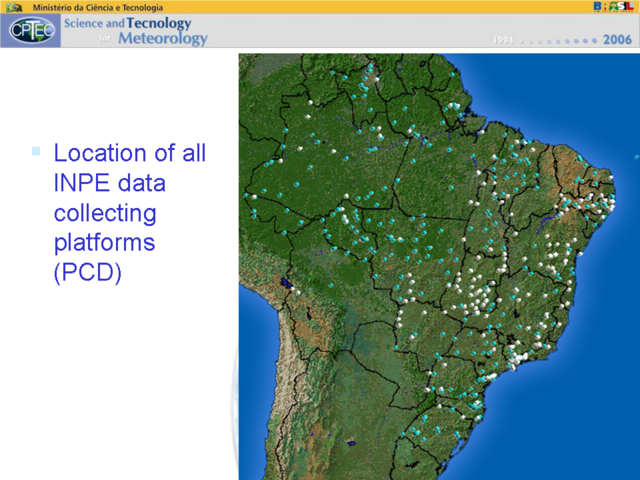Click the CPTEC logo in the header

[29, 31]
